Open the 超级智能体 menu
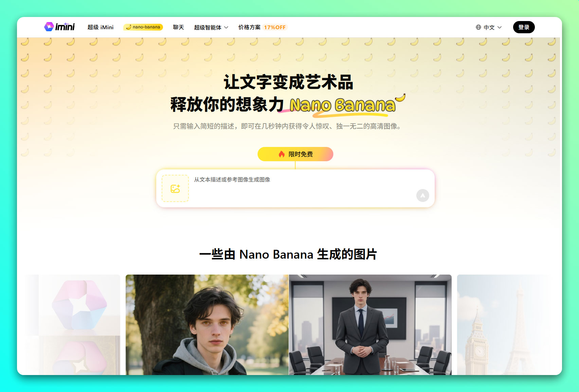This screenshot has height=392, width=579. click(x=211, y=27)
